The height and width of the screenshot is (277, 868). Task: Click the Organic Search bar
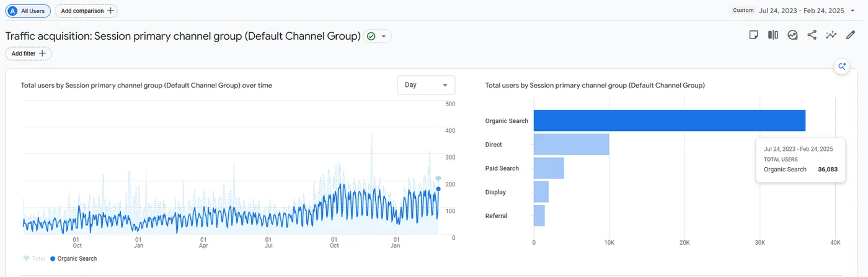click(x=670, y=120)
